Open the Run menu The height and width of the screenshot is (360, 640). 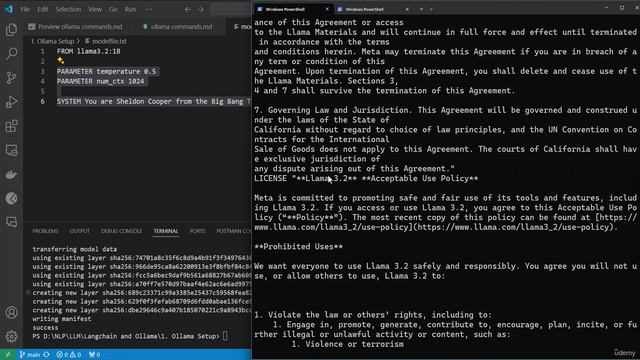pos(130,9)
